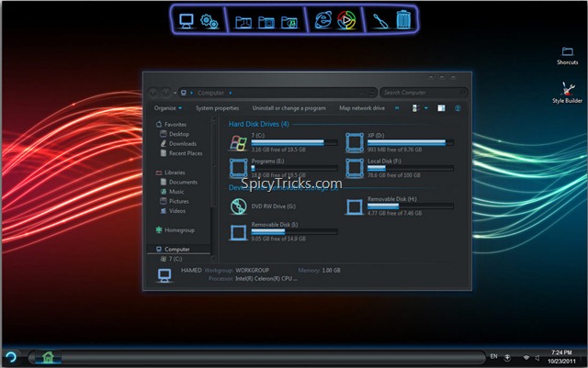This screenshot has width=588, height=368.
Task: Click the Local Disk (F:) capacity bar
Action: [411, 168]
